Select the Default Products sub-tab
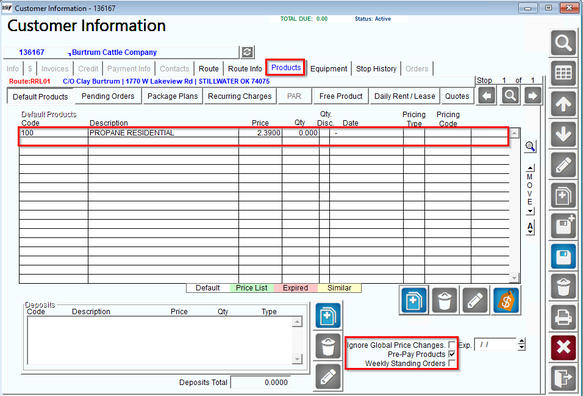The height and width of the screenshot is (396, 583). click(40, 97)
